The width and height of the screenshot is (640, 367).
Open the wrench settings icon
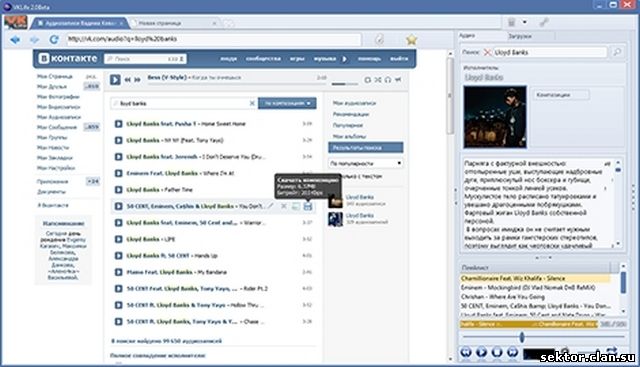(x=543, y=22)
